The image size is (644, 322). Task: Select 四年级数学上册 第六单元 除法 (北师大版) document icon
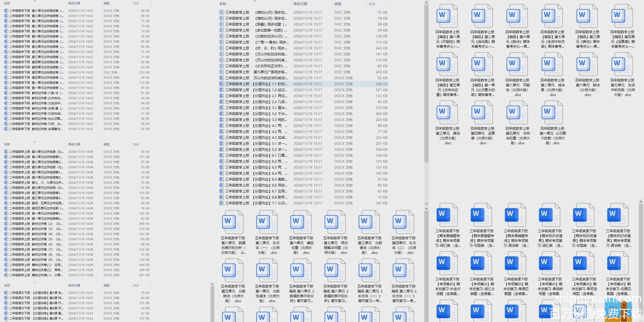coord(588,64)
